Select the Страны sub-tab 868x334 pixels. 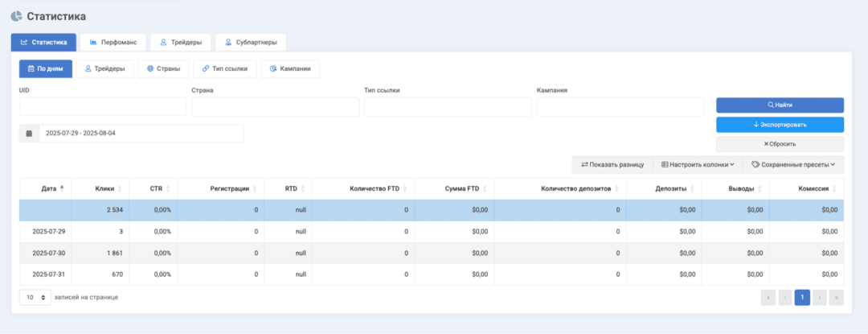[x=163, y=68]
